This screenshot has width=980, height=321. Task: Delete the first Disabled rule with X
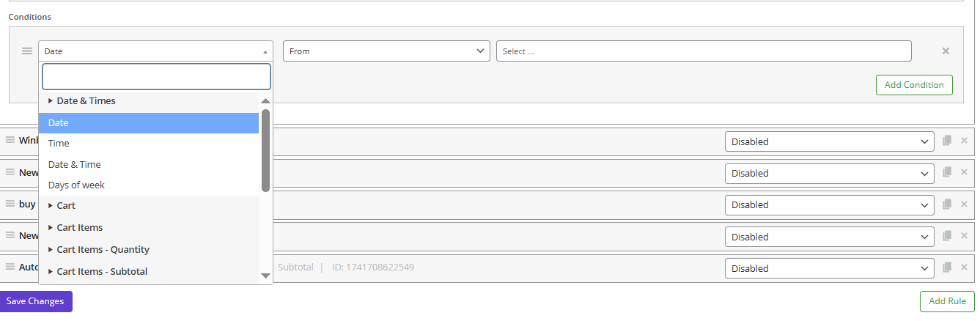pos(964,141)
